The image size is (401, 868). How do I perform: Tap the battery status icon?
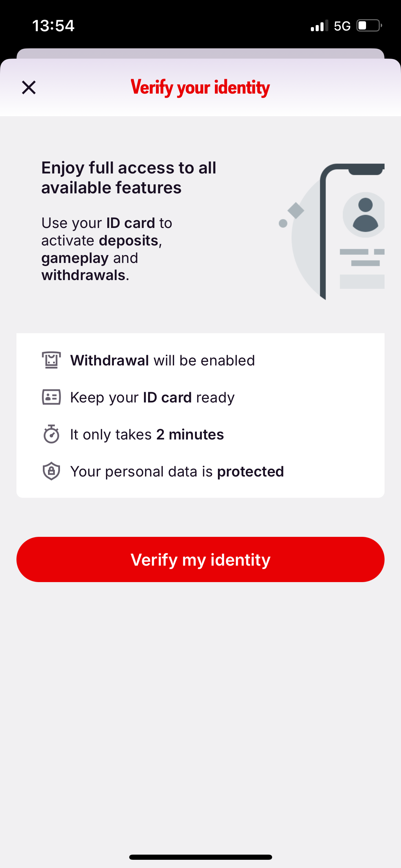369,26
